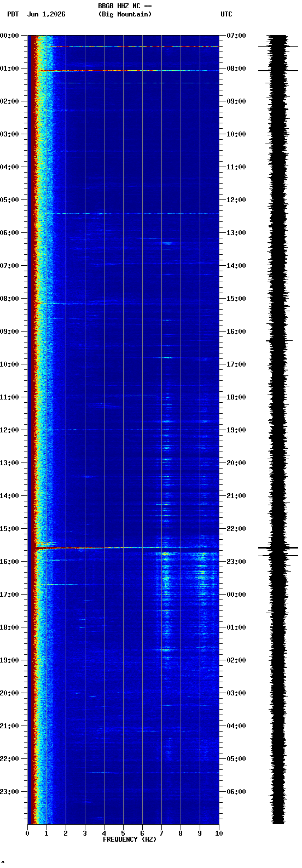Click the UTC time label 23:00
The height and width of the screenshot is (868, 302).
(x=236, y=562)
